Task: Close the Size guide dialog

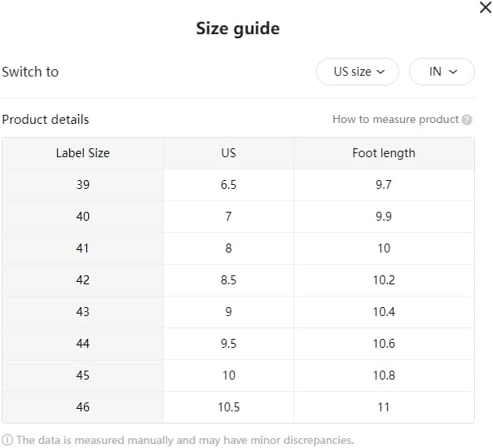Action: pos(484,7)
